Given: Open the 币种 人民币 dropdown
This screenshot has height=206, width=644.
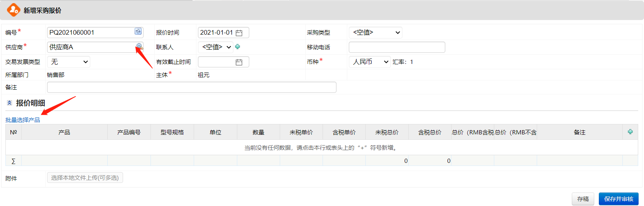Looking at the screenshot, I should point(370,62).
